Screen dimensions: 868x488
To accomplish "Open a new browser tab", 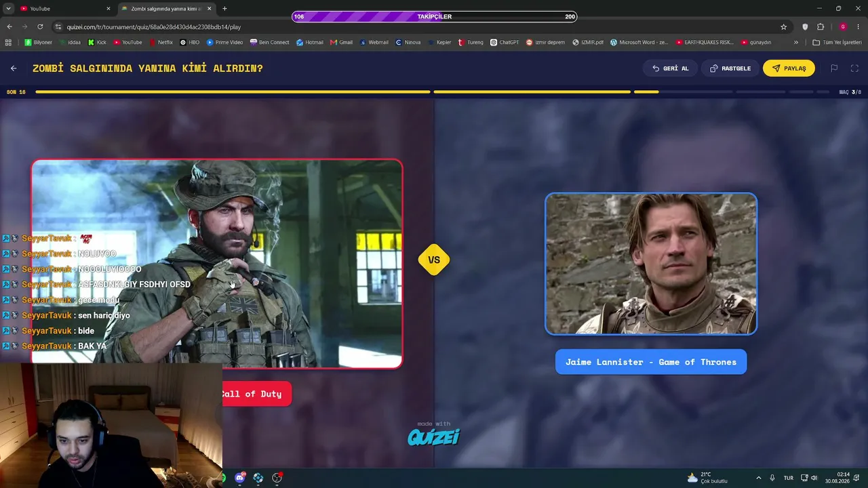I will (224, 9).
